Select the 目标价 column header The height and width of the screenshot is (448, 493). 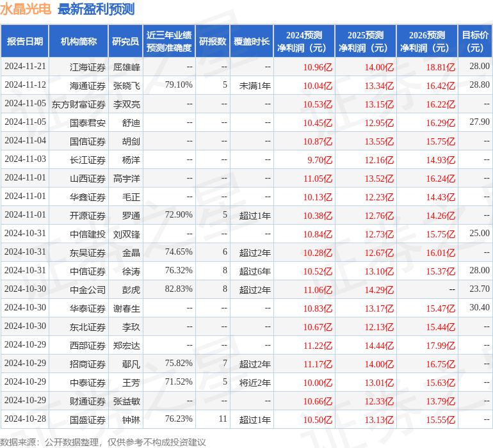pos(475,41)
